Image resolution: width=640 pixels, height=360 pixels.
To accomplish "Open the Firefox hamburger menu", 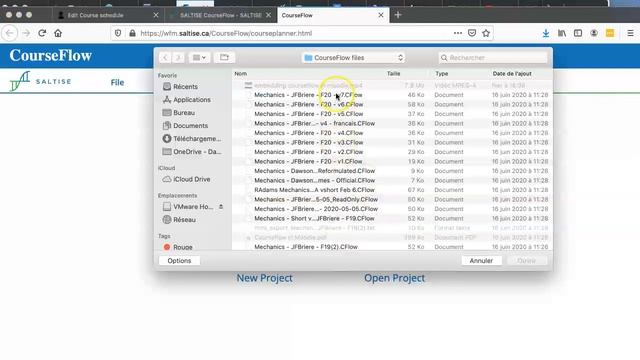I will click(631, 33).
